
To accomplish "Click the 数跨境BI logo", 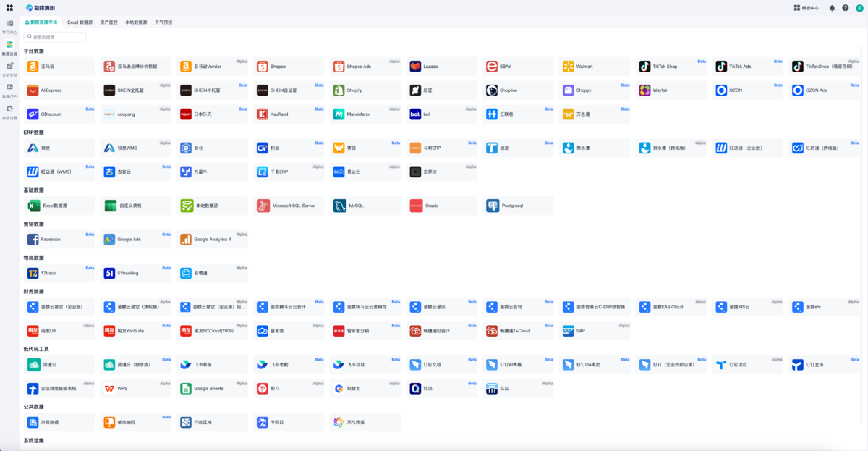I will pyautogui.click(x=40, y=8).
